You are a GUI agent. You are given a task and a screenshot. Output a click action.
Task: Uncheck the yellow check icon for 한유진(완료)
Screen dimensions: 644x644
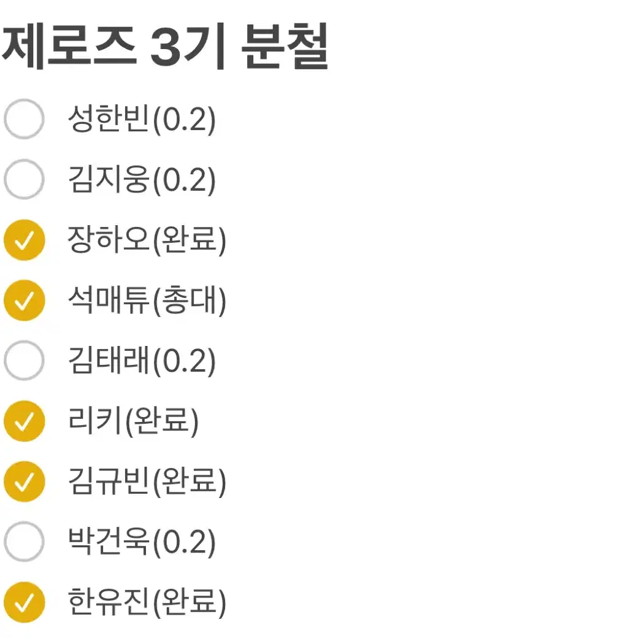(24, 602)
